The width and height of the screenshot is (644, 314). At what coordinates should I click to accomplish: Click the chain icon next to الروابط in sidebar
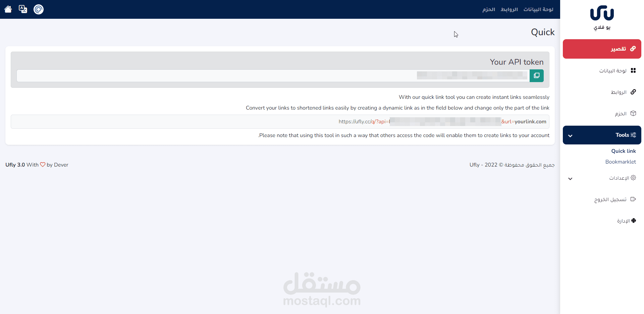pyautogui.click(x=633, y=92)
